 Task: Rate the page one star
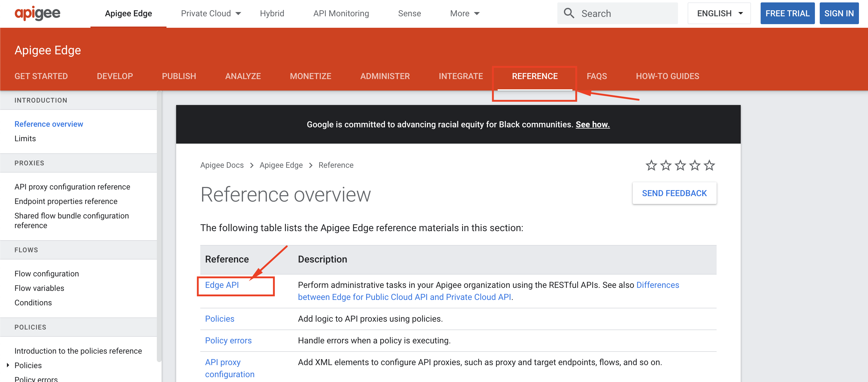651,165
